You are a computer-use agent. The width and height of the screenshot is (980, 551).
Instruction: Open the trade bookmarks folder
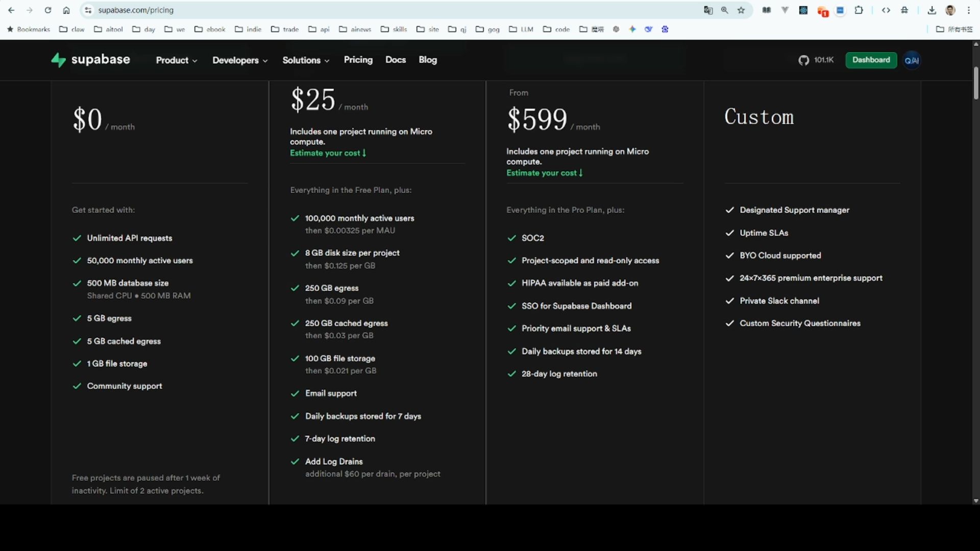(285, 29)
